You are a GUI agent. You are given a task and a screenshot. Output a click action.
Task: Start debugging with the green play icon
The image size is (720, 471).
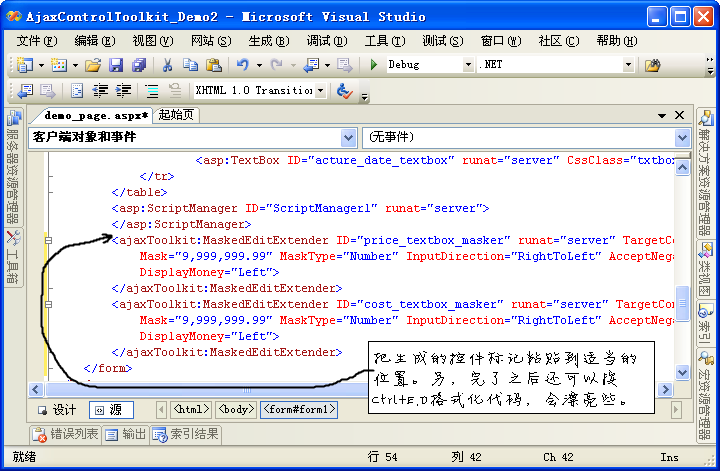click(x=374, y=65)
